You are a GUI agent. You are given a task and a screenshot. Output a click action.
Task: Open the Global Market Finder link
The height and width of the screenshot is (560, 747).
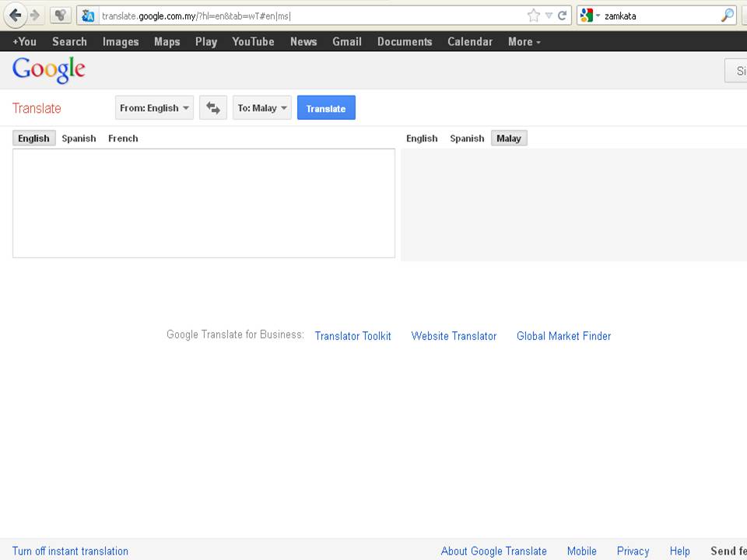tap(563, 336)
